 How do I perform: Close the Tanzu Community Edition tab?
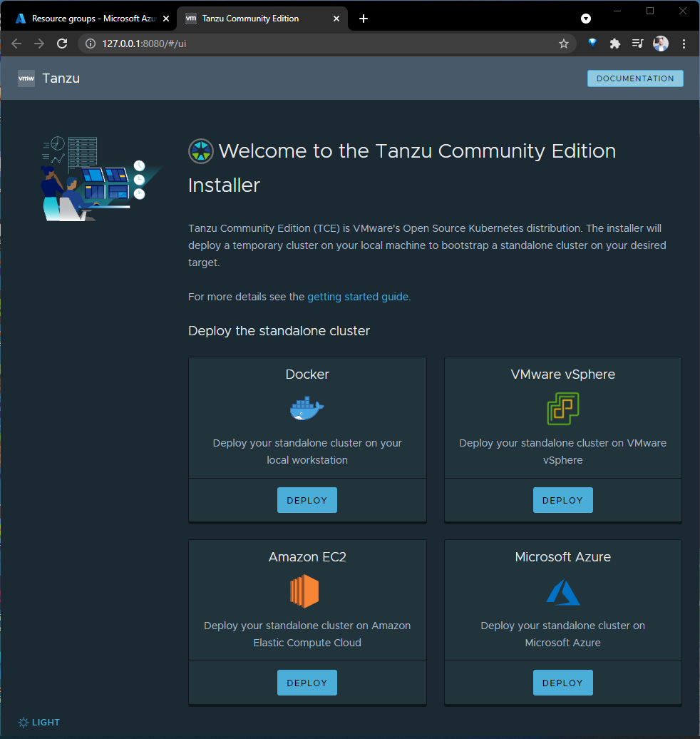point(336,19)
